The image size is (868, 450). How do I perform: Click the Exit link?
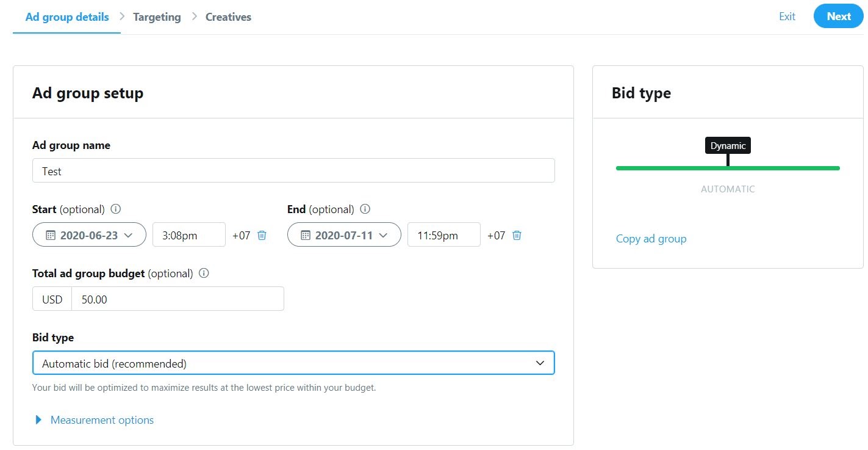[x=787, y=16]
